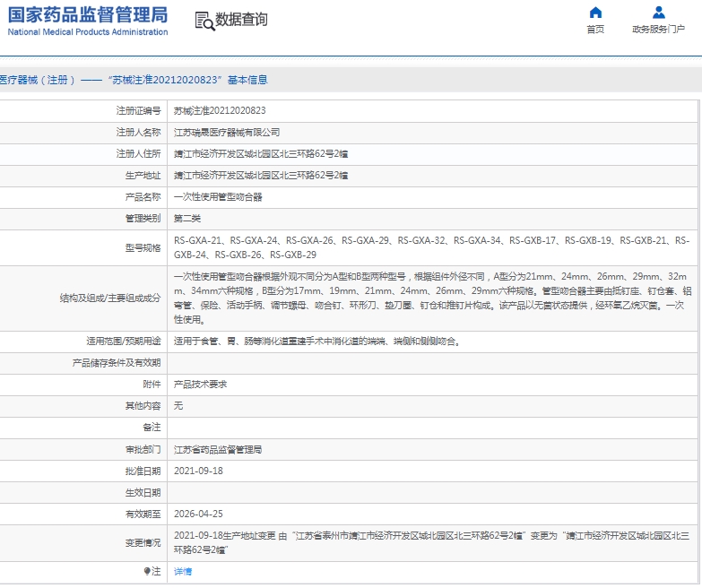Click the 政务服务门户 label
The height and width of the screenshot is (588, 702).
(x=658, y=29)
